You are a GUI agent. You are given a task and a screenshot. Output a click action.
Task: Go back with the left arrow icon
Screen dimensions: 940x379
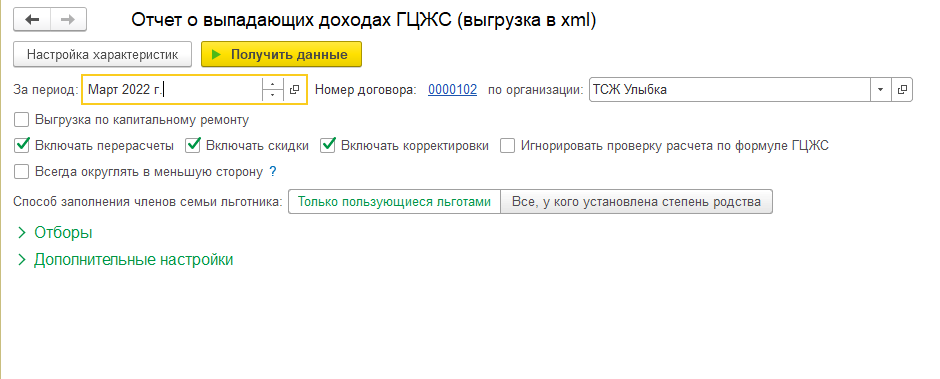click(32, 20)
